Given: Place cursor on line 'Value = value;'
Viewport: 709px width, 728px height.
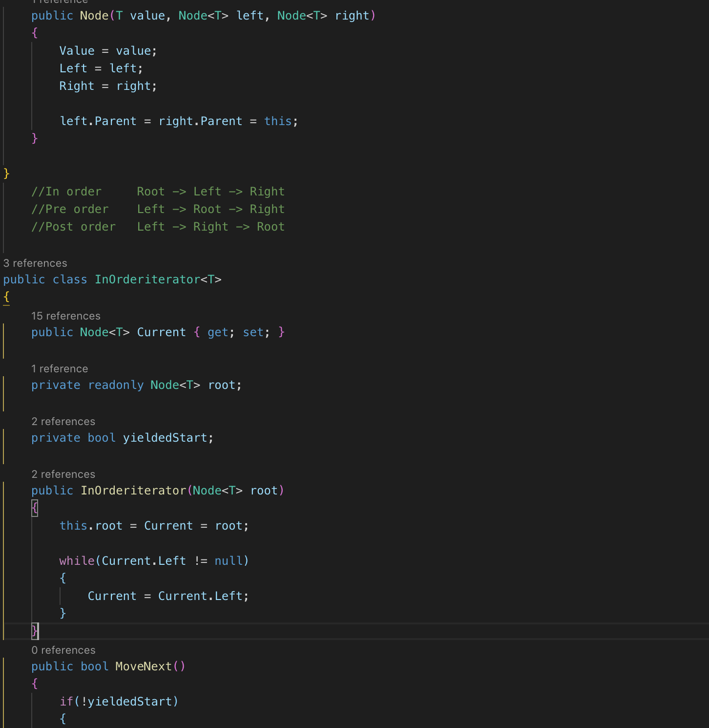Looking at the screenshot, I should 108,51.
